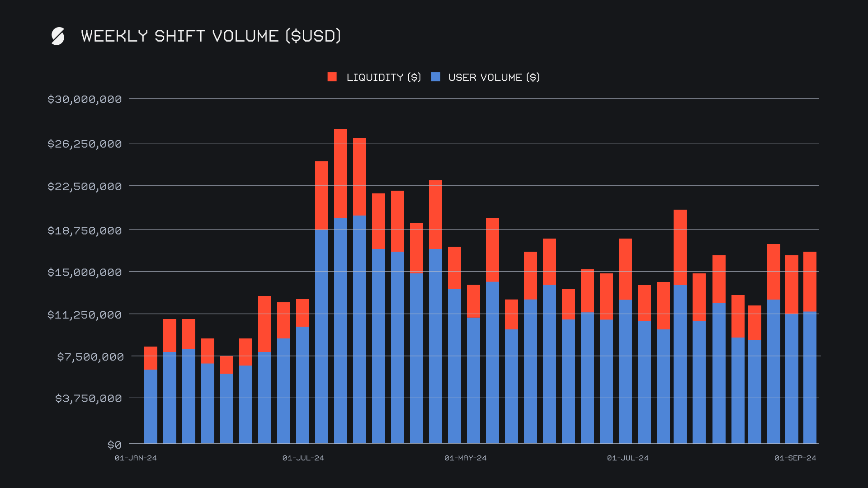Toggle the USER VOLUME ($) legend label
The image size is (868, 488).
pos(494,77)
